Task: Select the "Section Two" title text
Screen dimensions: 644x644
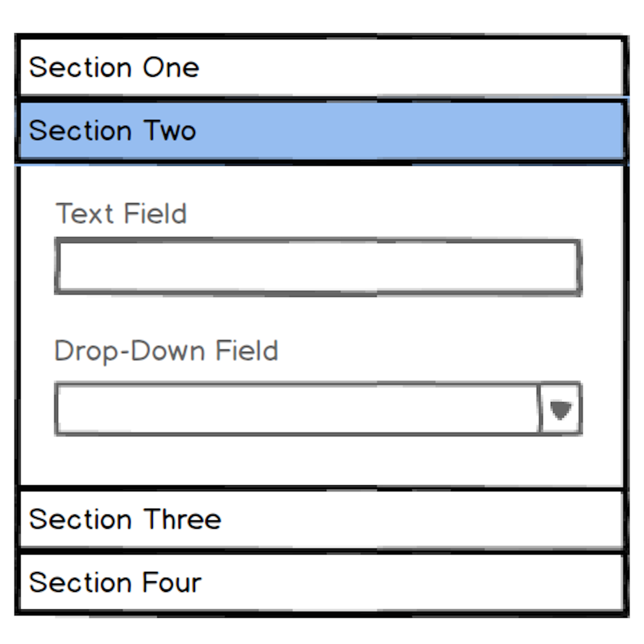Action: point(112,130)
